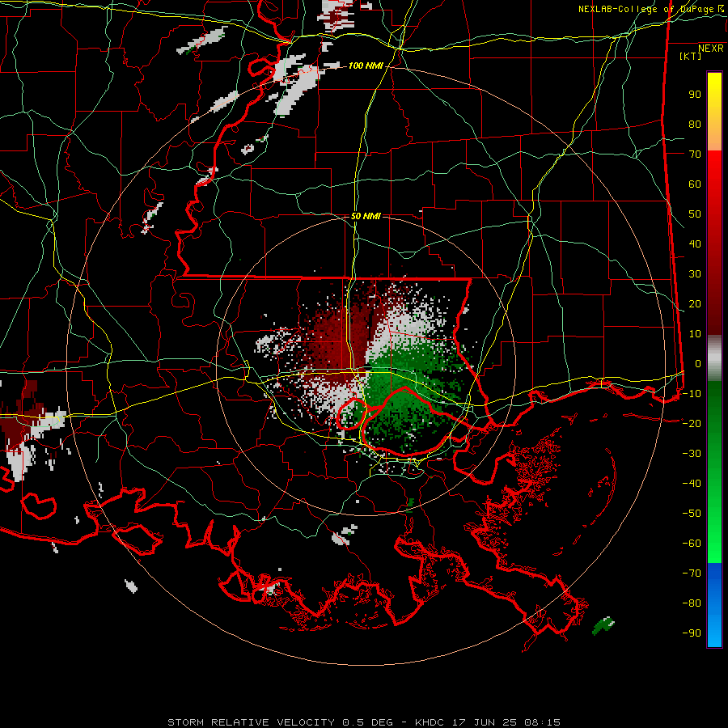The image size is (728, 728).
Task: Select the -40 value on velocity scale
Action: [692, 484]
